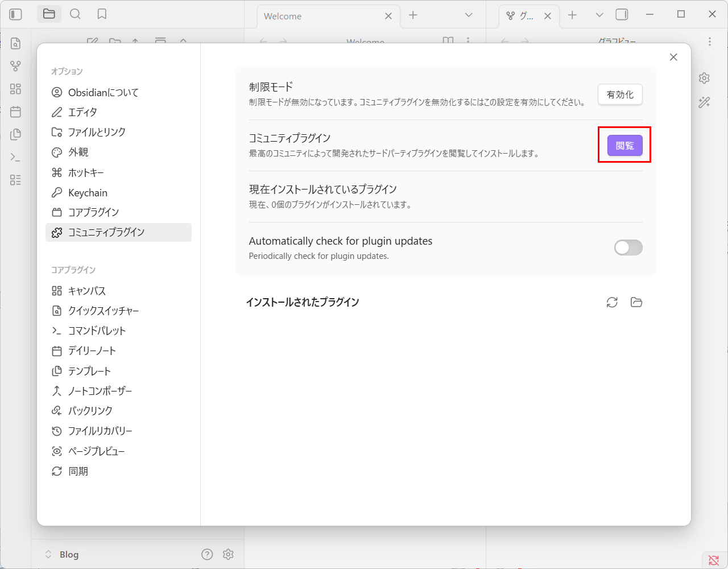Switch to the Welcome tab
Screen dimensions: 728x569
point(307,16)
